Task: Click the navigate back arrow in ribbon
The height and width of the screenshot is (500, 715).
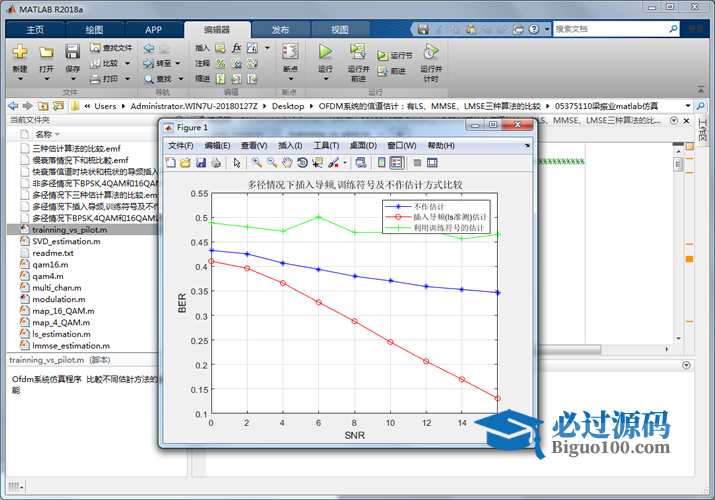Action: [x=149, y=48]
